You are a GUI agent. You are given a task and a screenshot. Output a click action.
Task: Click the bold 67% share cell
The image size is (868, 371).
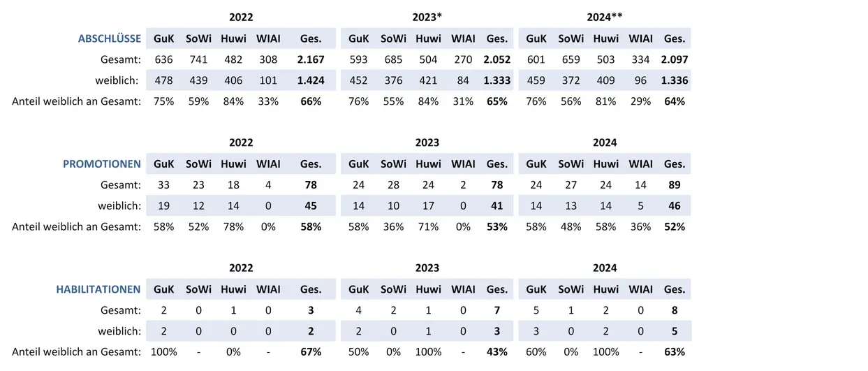pyautogui.click(x=311, y=351)
